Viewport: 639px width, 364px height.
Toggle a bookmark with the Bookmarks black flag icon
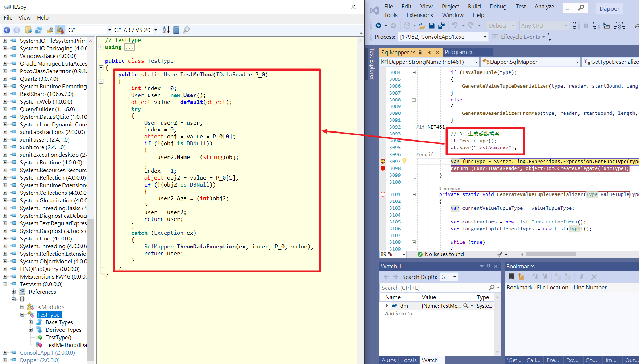click(511, 277)
